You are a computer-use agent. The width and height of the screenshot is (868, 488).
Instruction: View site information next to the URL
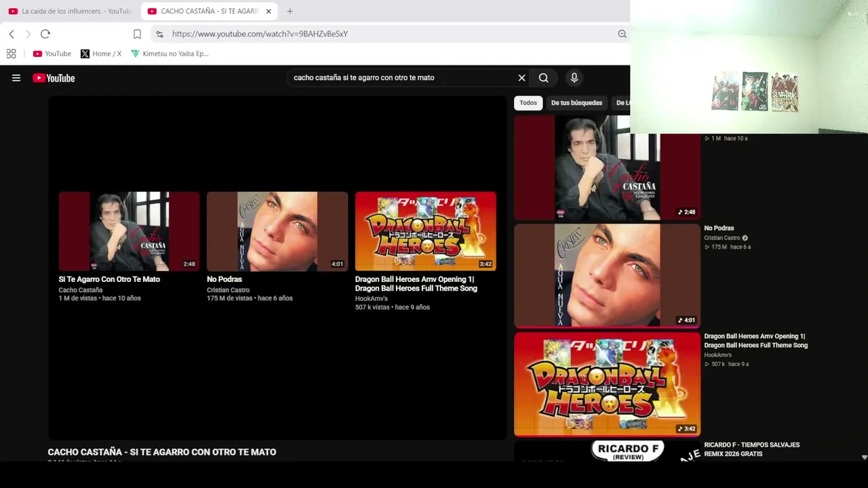click(159, 34)
